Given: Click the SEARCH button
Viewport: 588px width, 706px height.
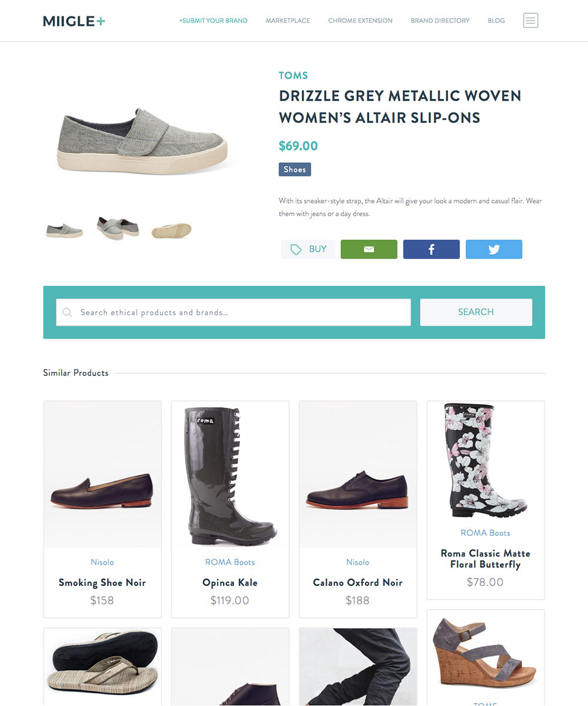Looking at the screenshot, I should (x=476, y=312).
